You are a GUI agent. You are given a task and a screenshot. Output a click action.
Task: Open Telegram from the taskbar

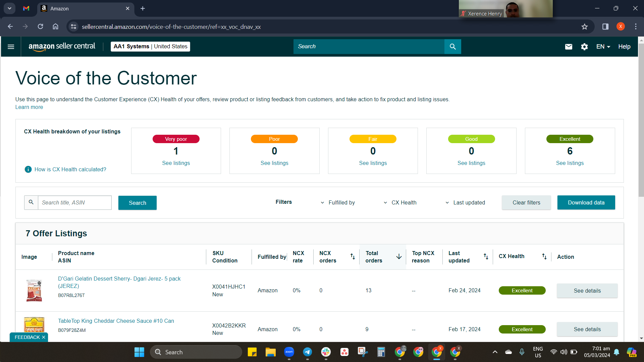point(308,352)
